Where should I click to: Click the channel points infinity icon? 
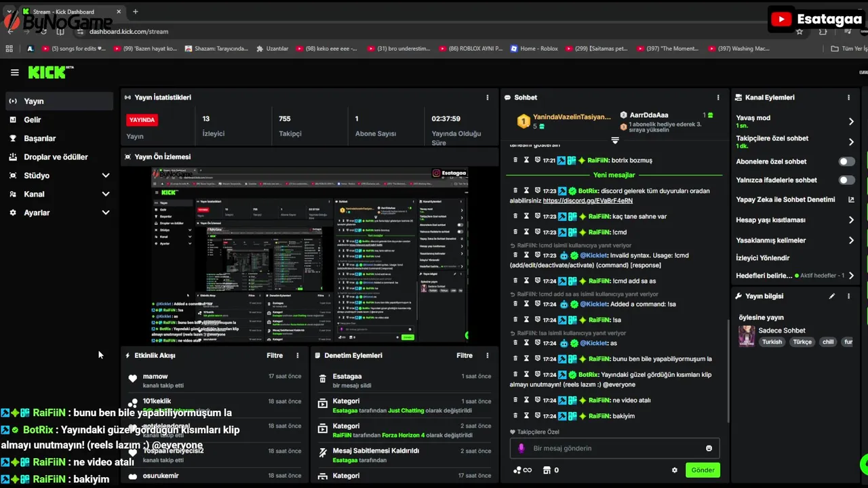click(522, 470)
